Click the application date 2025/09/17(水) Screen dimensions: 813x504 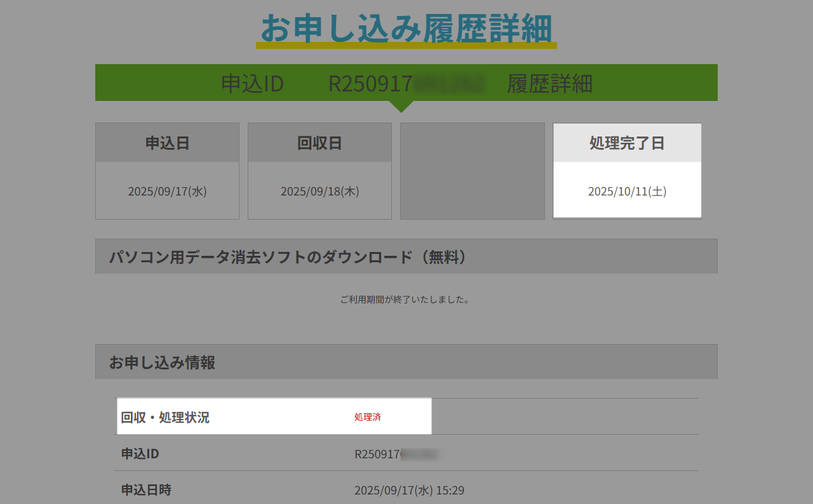coord(167,191)
